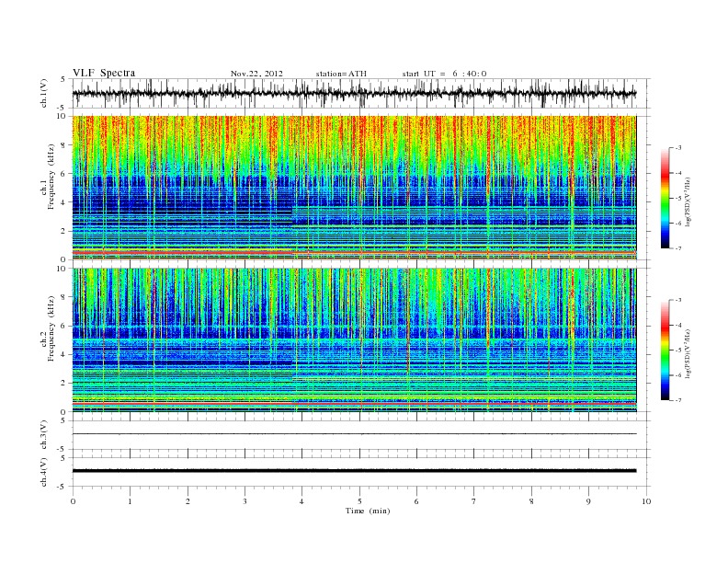This screenshot has width=728, height=563.
Task: Click the "-3" tick on ch.2 colorbar
Action: point(678,300)
